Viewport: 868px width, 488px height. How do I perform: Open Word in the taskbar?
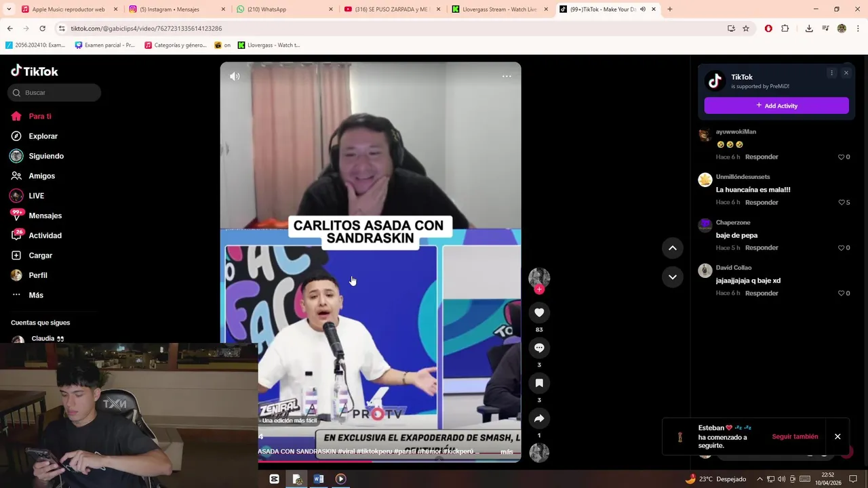tap(319, 479)
